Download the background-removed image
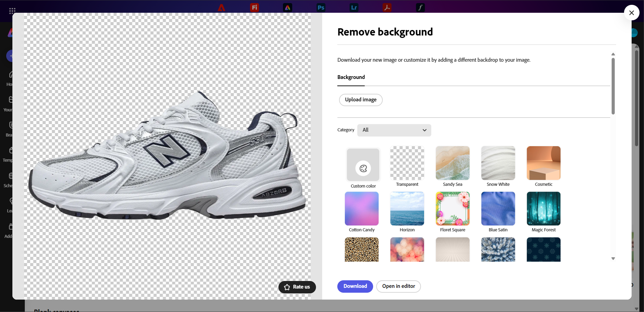The width and height of the screenshot is (644, 312). [355, 286]
